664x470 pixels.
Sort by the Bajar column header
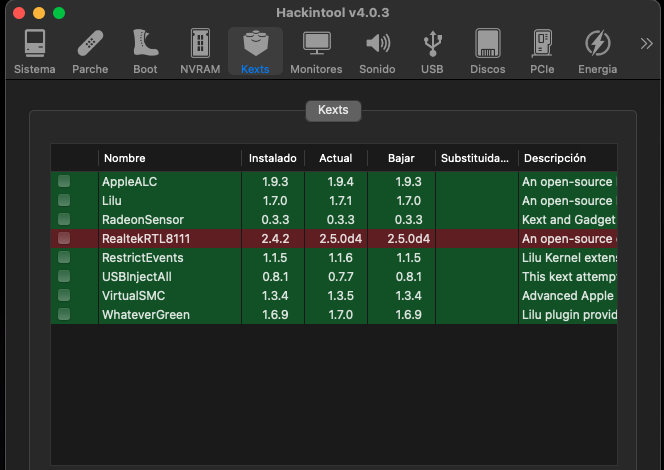click(401, 158)
